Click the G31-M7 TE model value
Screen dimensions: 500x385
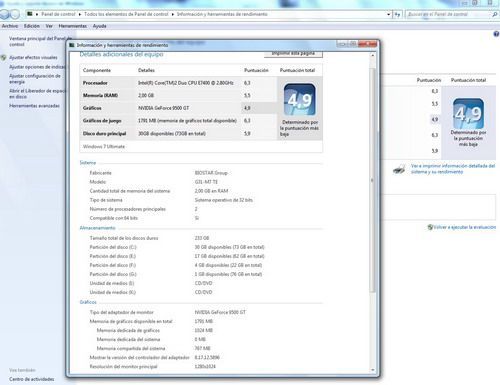tap(206, 182)
